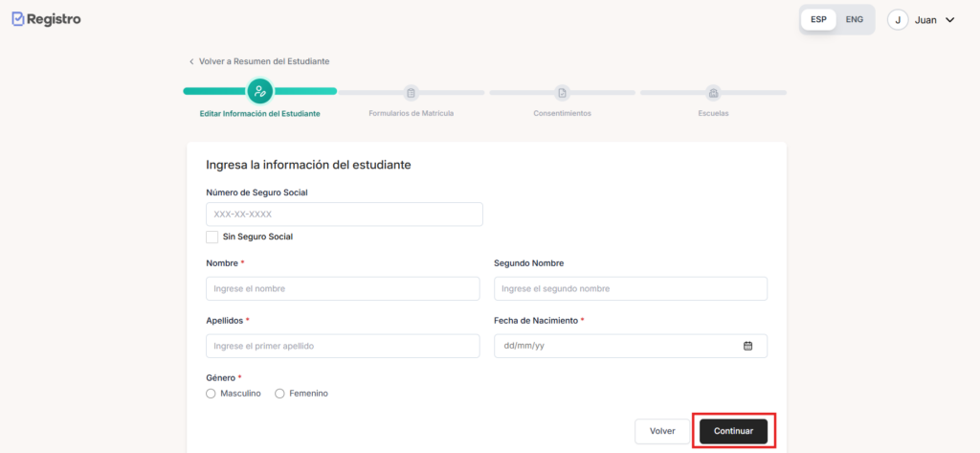Viewport: 980px width, 453px height.
Task: Click the Número de Seguro Social field
Action: click(345, 215)
